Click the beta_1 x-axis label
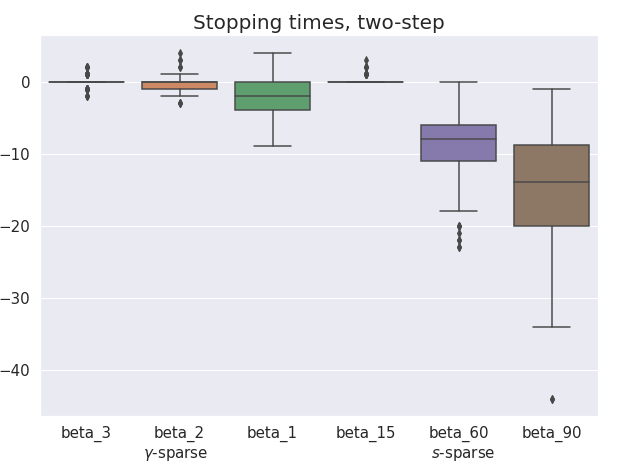620x465 pixels. click(x=272, y=433)
